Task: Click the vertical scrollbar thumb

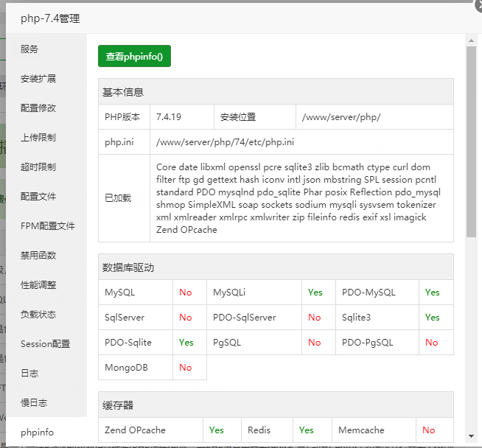Action: click(471, 140)
